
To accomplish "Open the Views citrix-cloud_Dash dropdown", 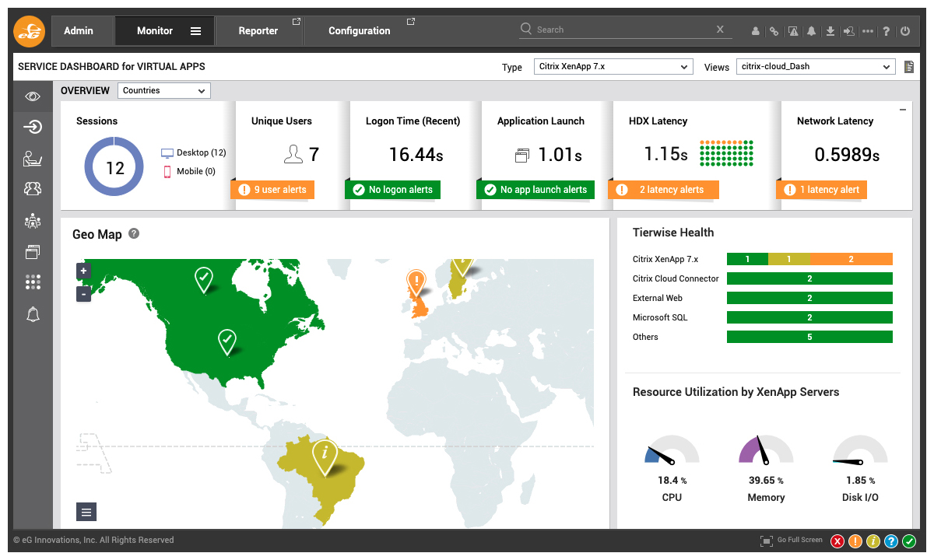I will coord(816,67).
